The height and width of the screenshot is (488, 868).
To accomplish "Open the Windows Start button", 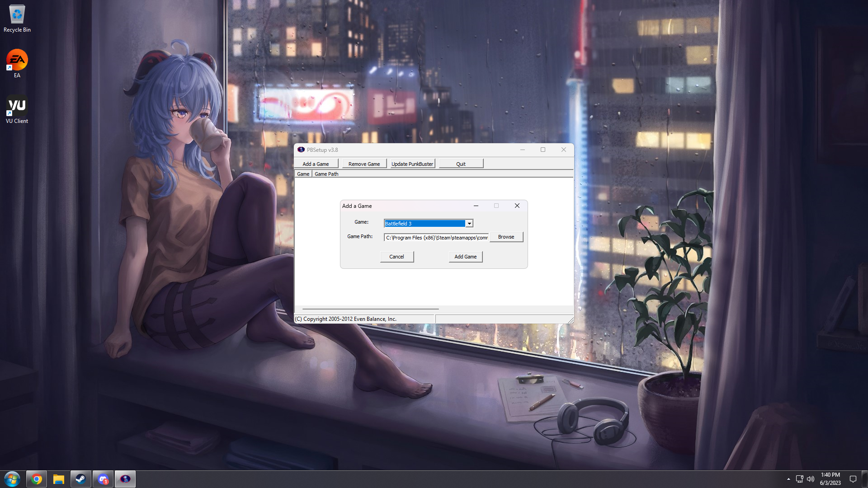I will coord(12,479).
